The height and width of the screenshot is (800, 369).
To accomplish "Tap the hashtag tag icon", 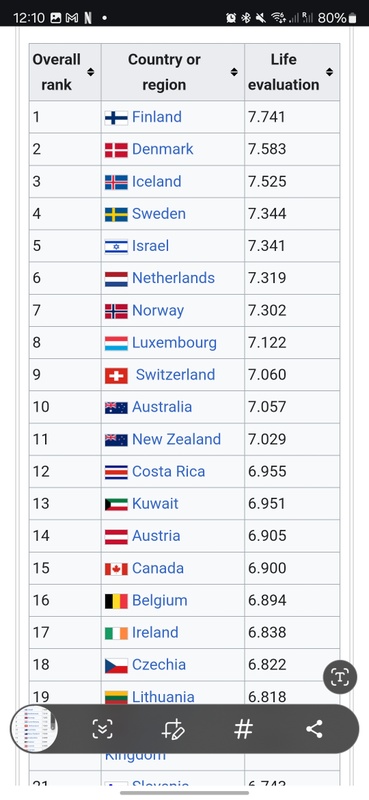I will (243, 729).
